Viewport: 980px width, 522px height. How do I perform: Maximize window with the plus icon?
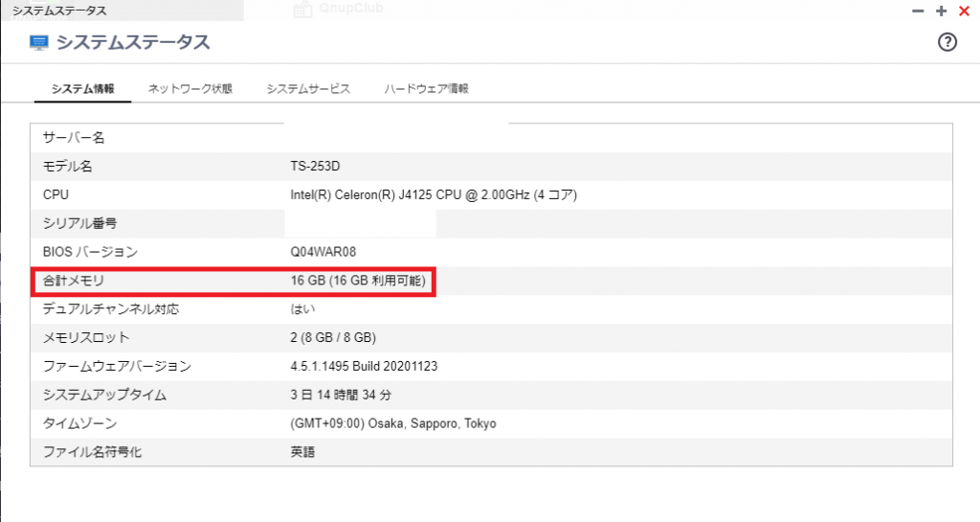click(942, 11)
